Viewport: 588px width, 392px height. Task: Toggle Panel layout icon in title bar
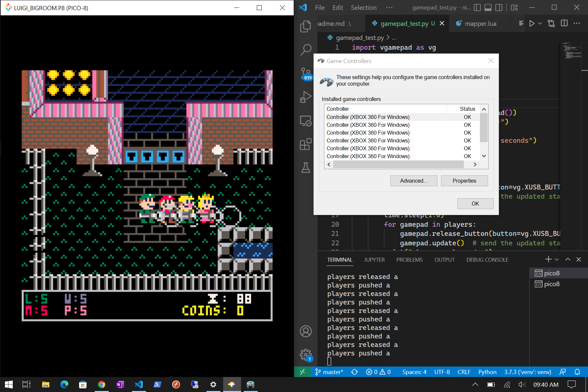488,8
